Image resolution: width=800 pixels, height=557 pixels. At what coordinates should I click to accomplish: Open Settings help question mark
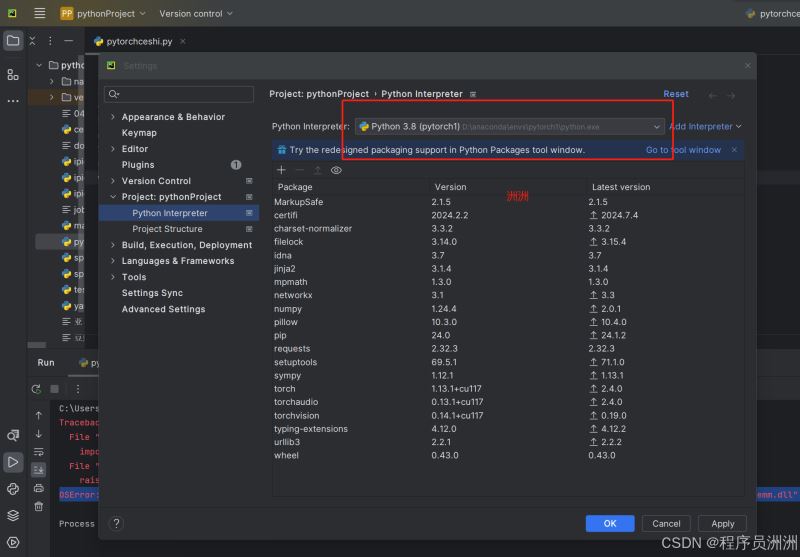tap(116, 523)
